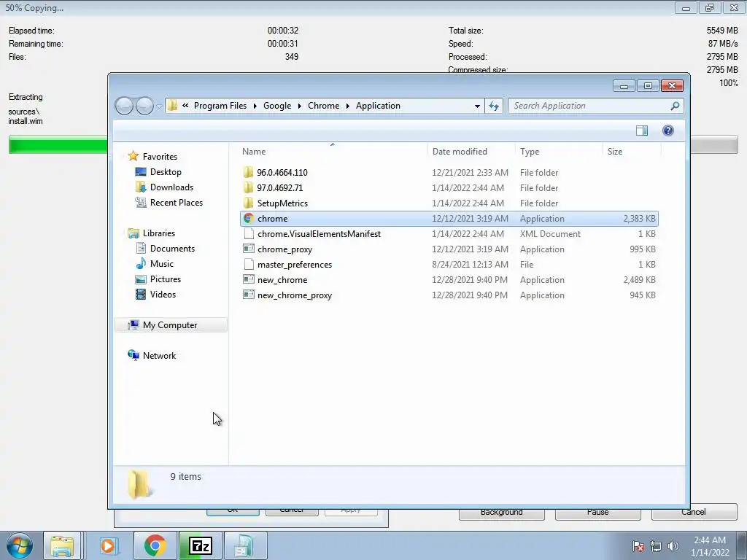The width and height of the screenshot is (747, 560).
Task: Select My Computer in the navigation pane
Action: [169, 325]
